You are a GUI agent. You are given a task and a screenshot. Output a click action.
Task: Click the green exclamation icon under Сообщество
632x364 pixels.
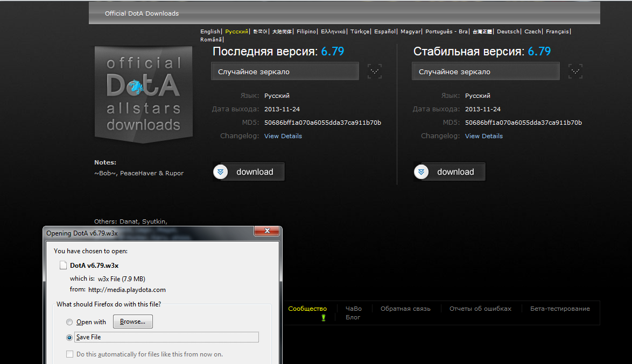pos(323,318)
